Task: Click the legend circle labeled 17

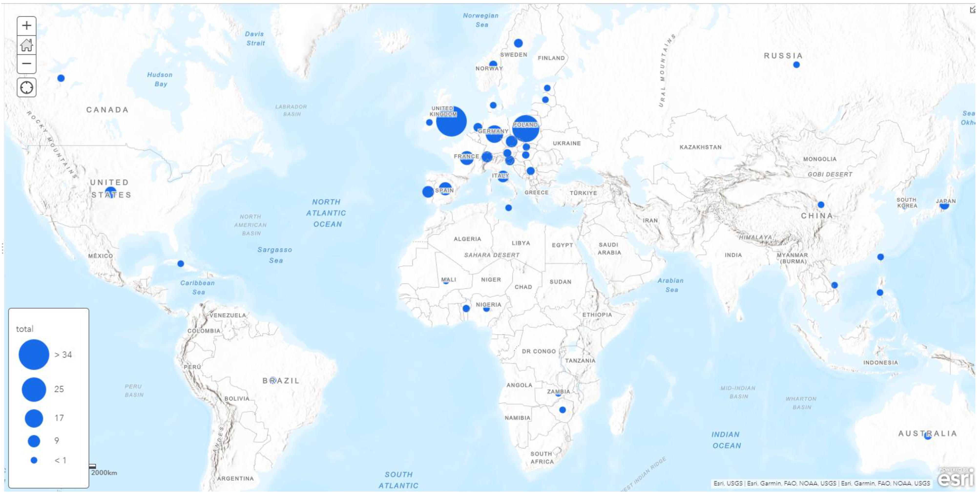Action: [x=34, y=418]
